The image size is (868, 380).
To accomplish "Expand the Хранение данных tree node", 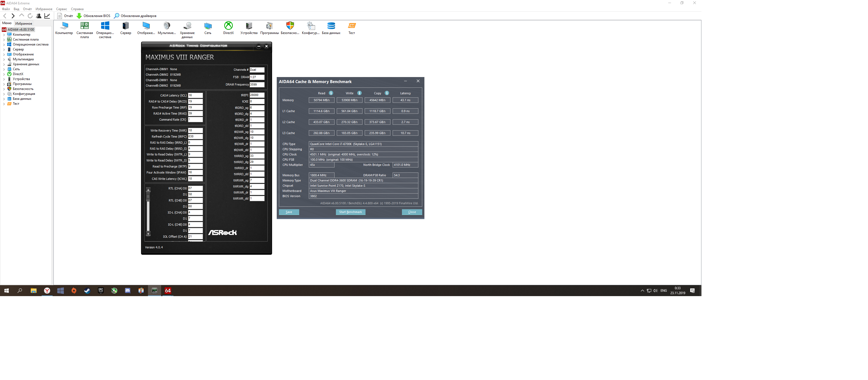I will (x=4, y=64).
